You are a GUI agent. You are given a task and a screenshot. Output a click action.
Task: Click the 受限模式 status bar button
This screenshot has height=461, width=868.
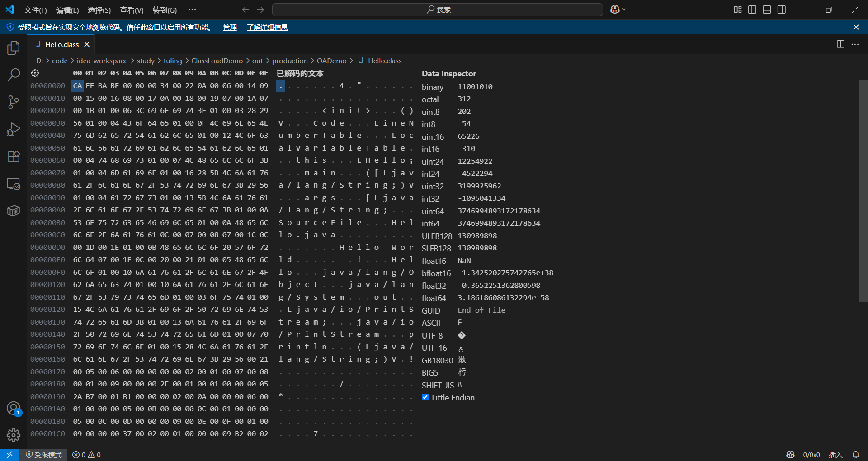[43, 455]
